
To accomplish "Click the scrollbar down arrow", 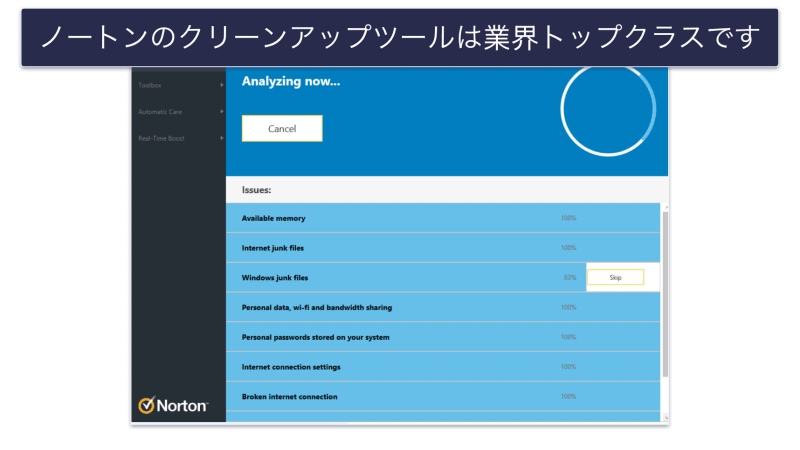I will 665,418.
